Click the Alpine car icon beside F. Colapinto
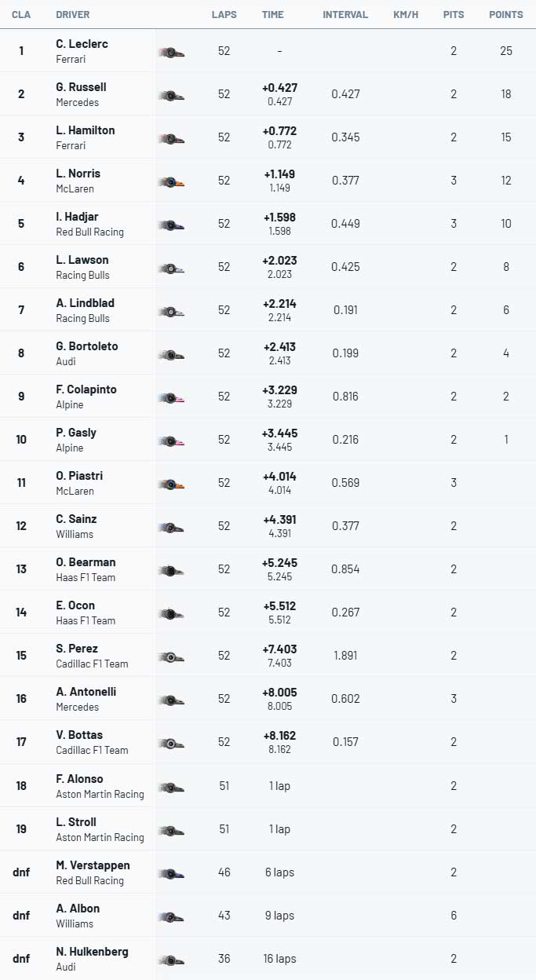536x980 pixels. (x=172, y=397)
